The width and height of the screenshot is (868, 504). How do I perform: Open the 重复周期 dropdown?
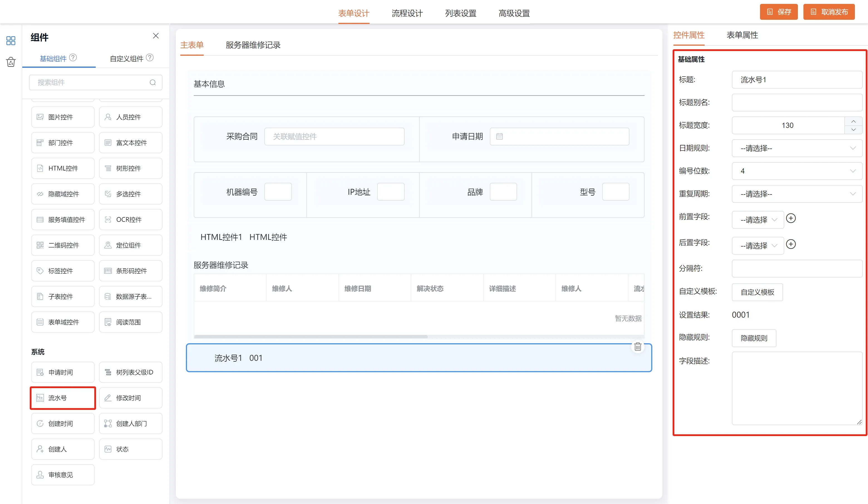pyautogui.click(x=797, y=194)
